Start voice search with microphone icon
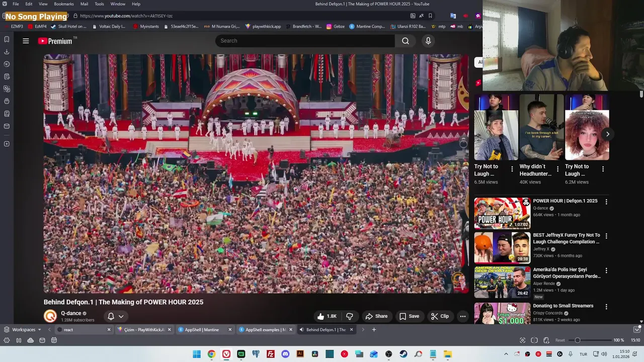The image size is (644, 362). click(428, 41)
